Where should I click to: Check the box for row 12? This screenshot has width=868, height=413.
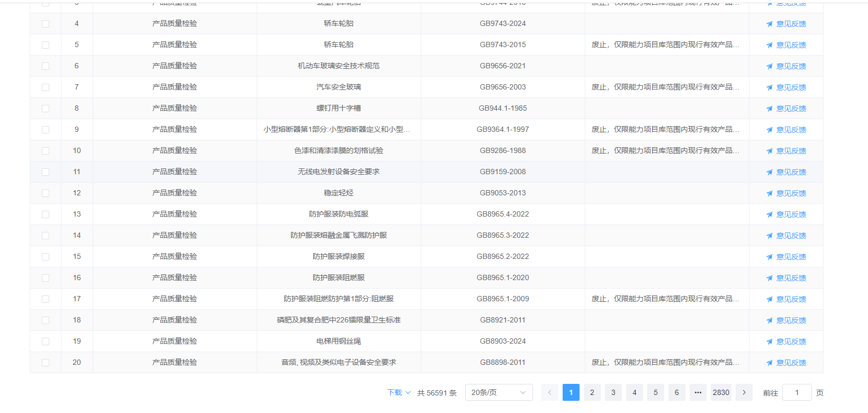[46, 193]
